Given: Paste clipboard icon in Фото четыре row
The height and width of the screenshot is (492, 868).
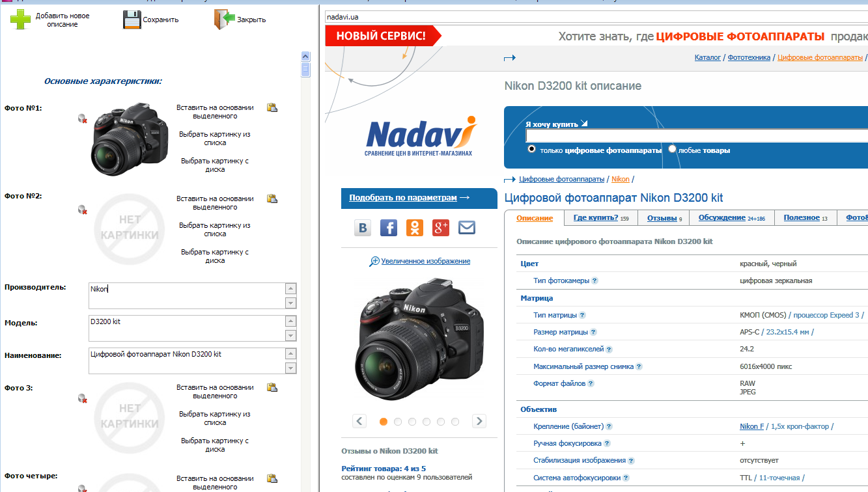Looking at the screenshot, I should pyautogui.click(x=272, y=478).
